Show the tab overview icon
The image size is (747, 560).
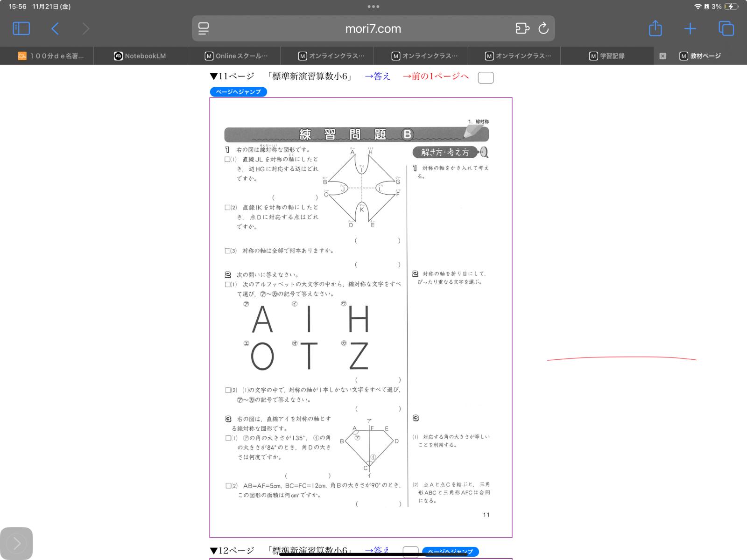tap(726, 28)
